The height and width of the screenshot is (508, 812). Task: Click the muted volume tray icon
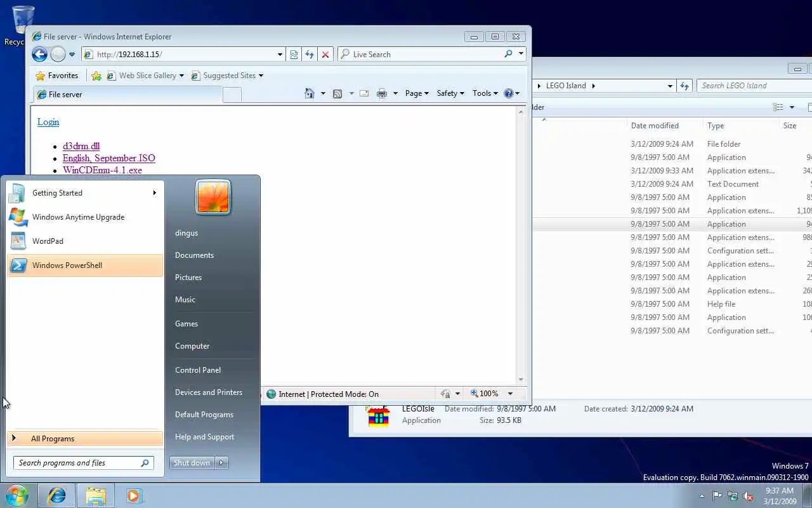click(x=749, y=496)
